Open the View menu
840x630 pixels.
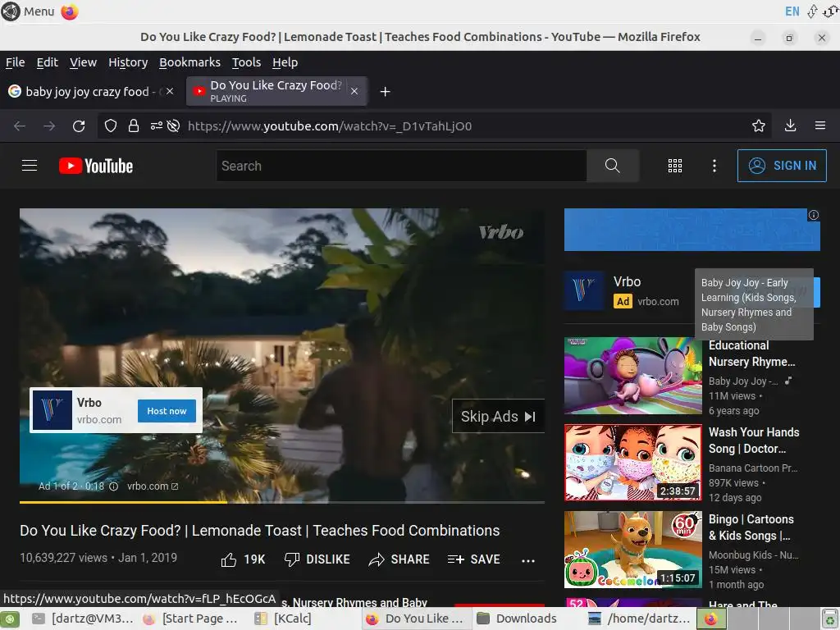[83, 62]
